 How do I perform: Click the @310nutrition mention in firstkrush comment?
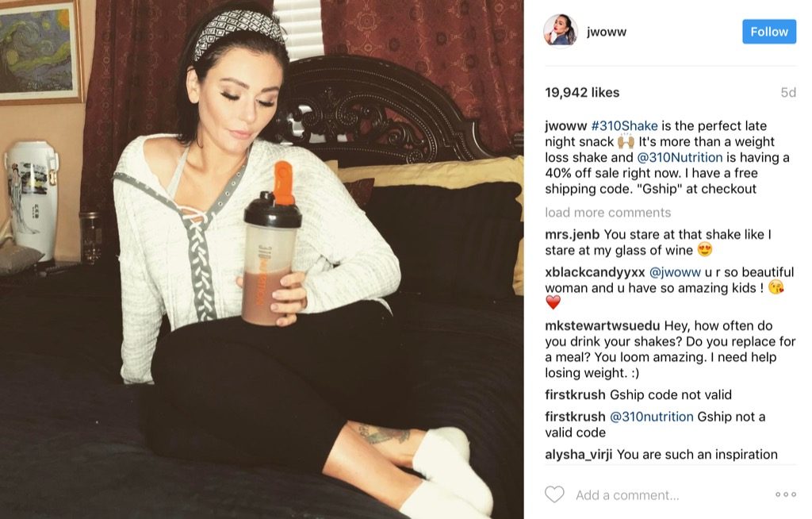652,417
